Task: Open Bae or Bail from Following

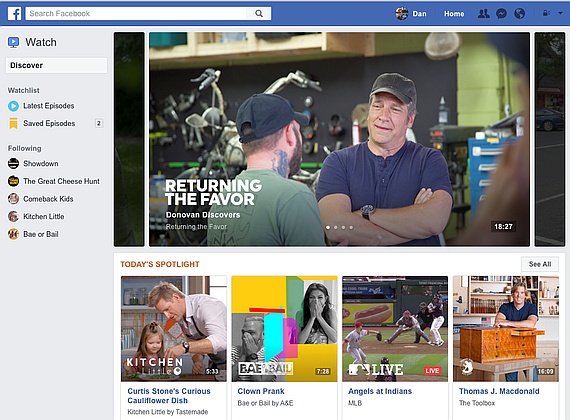Action: point(41,234)
